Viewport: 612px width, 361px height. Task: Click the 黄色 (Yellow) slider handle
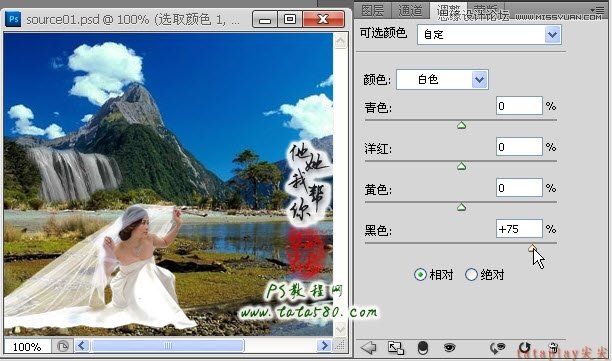pos(461,207)
